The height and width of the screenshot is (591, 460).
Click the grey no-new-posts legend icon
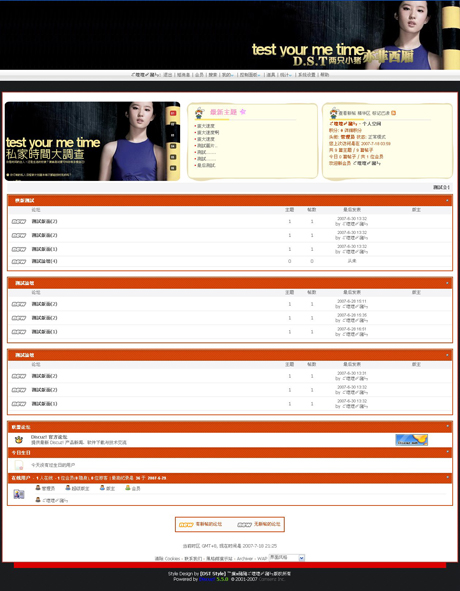coord(244,525)
